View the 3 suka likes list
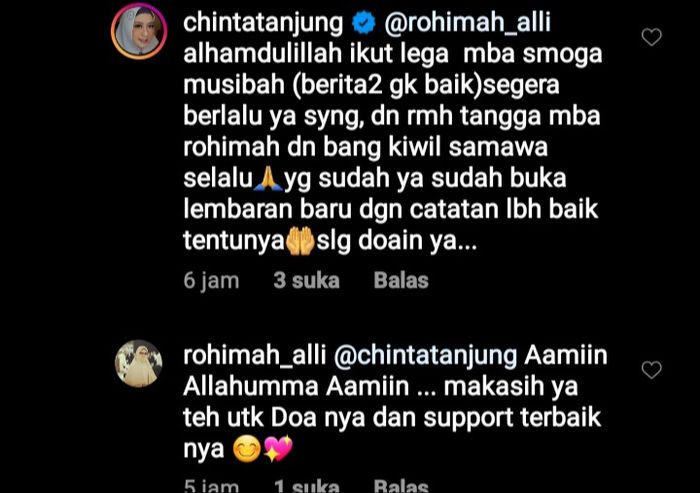Screen dimensions: 700x493 coord(306,280)
